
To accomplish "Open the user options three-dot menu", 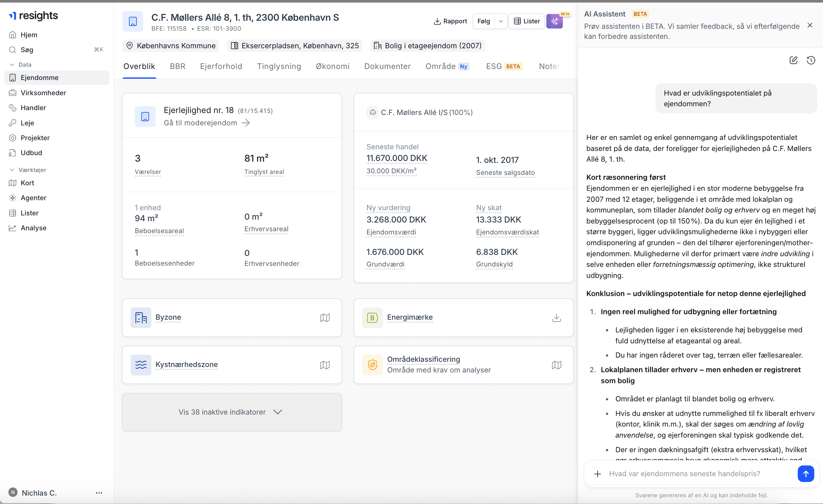I will pyautogui.click(x=99, y=493).
